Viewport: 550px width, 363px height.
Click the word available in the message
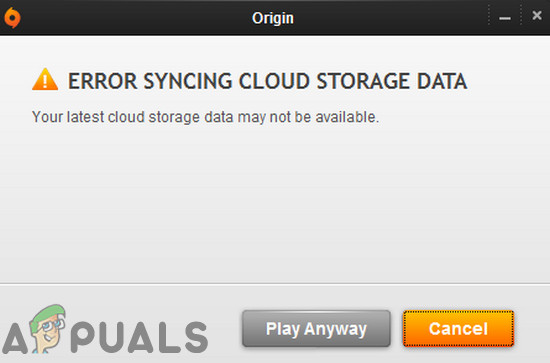(347, 117)
